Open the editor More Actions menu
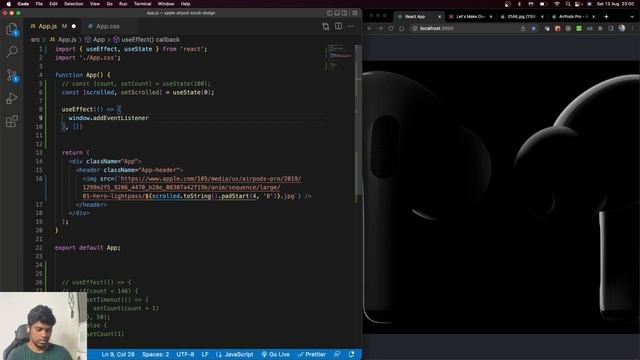This screenshot has height=360, width=640. [x=351, y=27]
